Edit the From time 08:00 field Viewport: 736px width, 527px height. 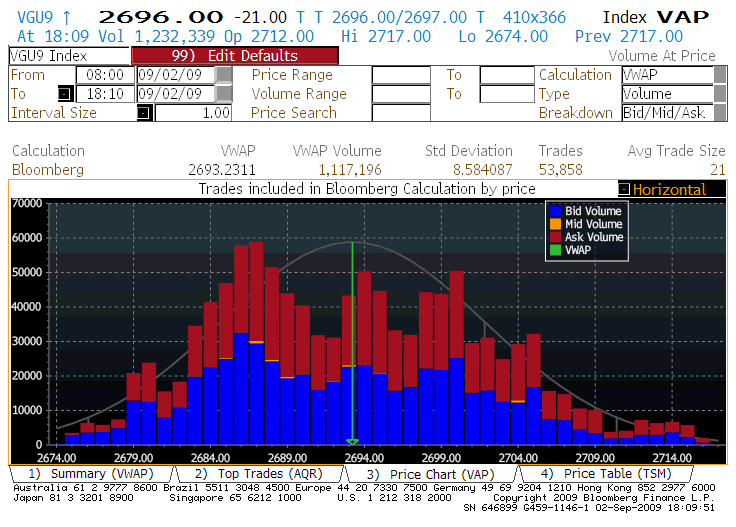pyautogui.click(x=105, y=75)
